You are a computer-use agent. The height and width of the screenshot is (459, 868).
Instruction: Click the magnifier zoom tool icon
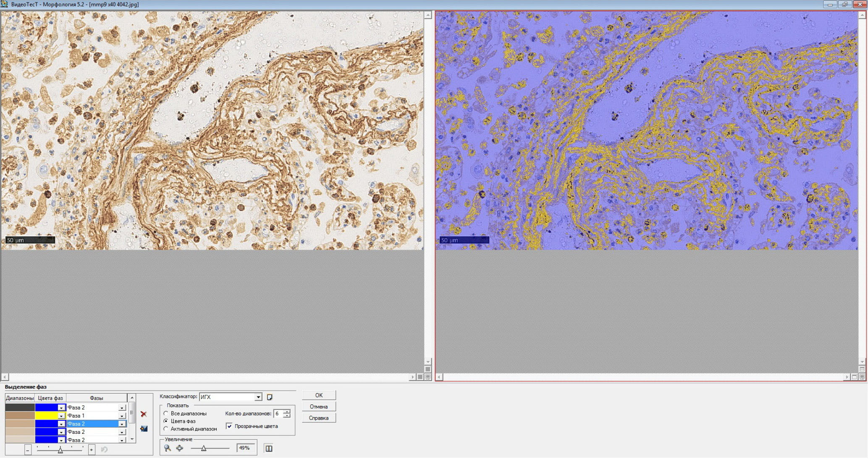click(x=168, y=448)
